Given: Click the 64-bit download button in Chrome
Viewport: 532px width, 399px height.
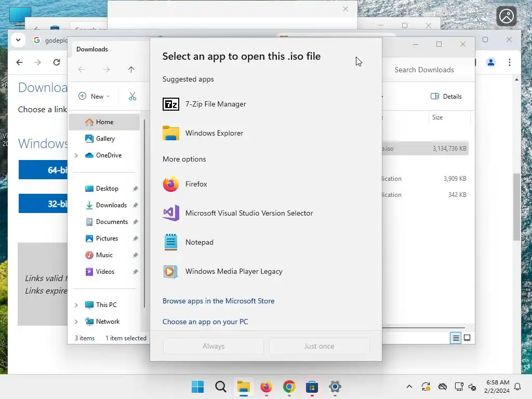Looking at the screenshot, I should [x=43, y=170].
